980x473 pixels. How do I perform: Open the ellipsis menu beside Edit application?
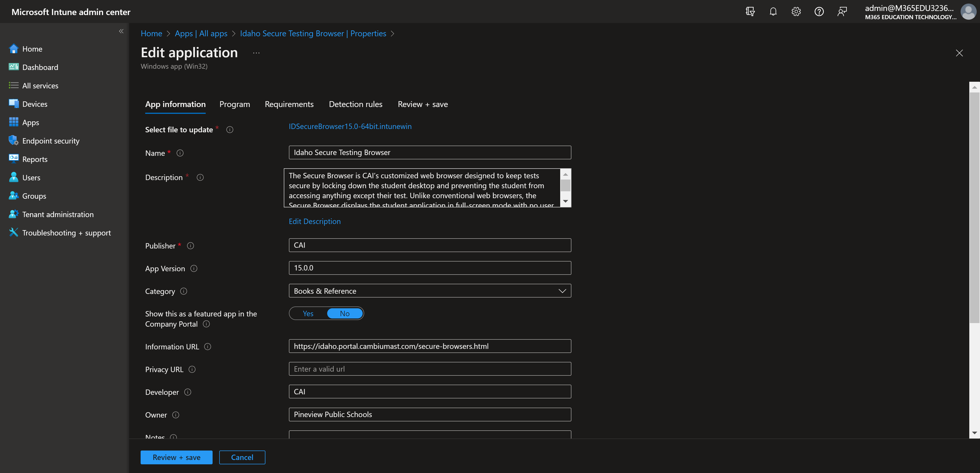pos(256,53)
